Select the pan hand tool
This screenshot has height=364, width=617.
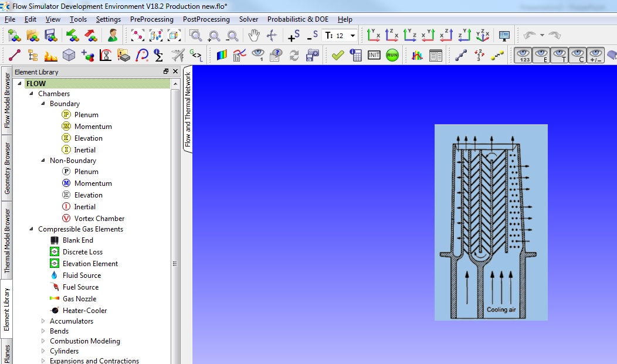[x=254, y=36]
